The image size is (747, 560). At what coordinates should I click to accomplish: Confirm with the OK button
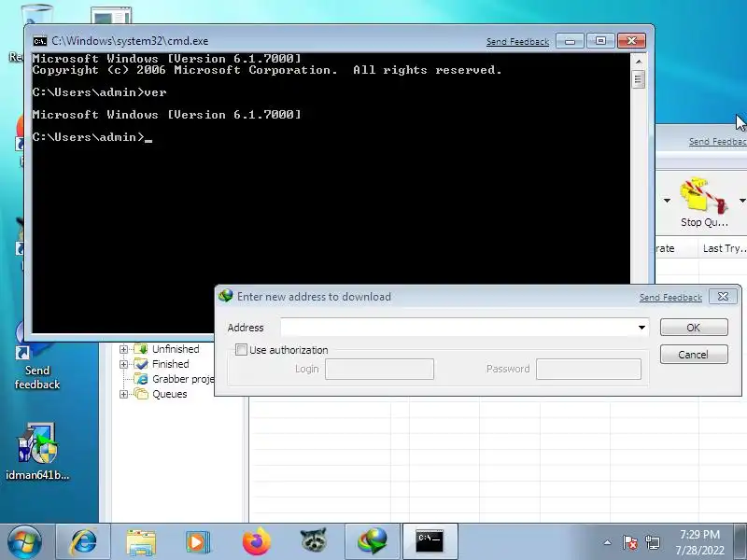(x=694, y=328)
